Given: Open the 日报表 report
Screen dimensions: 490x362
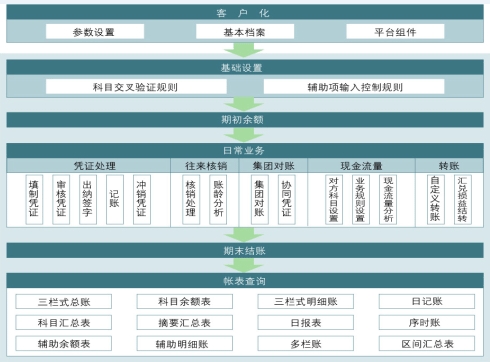Looking at the screenshot, I should [x=306, y=322].
